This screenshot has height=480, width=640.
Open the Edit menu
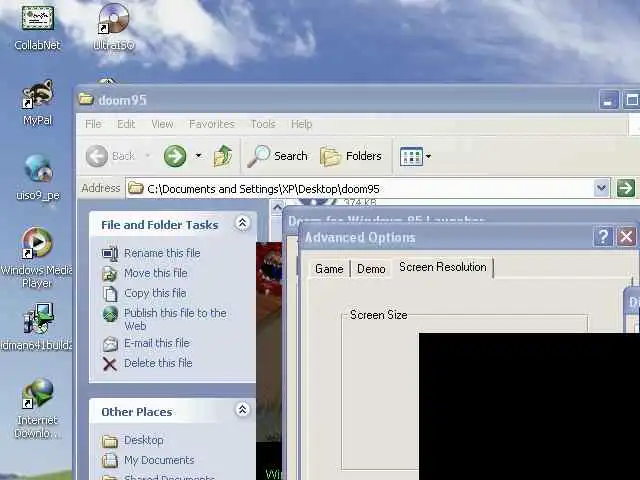[126, 124]
